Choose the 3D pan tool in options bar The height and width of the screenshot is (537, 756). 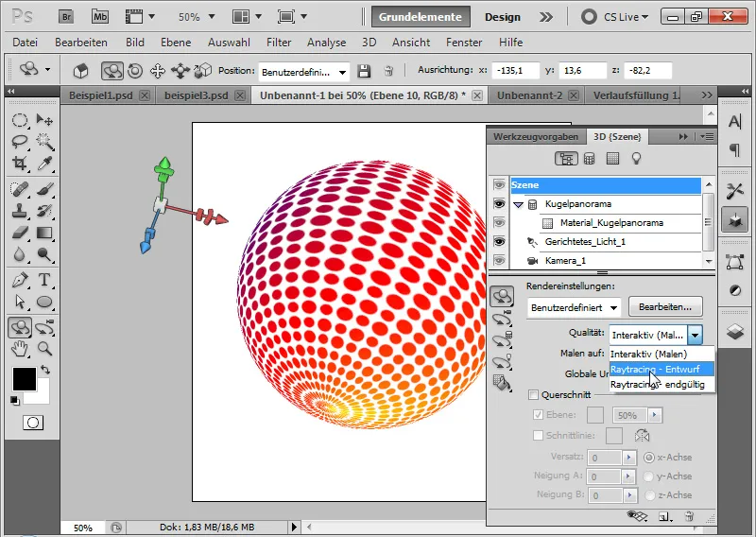click(x=158, y=71)
